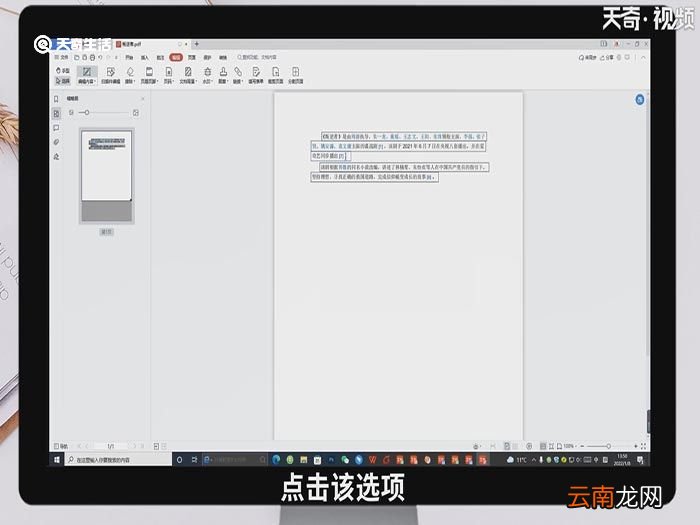Open the signature panel sidebar icon

(56, 157)
